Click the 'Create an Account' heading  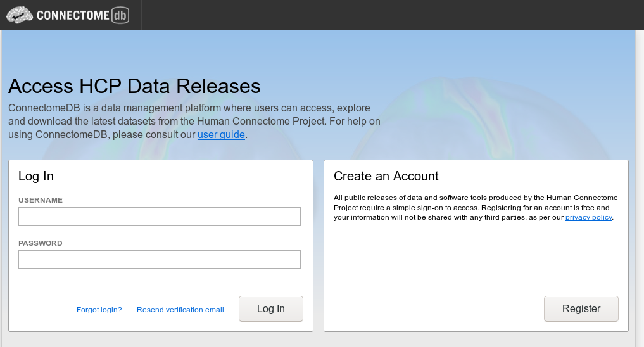386,176
